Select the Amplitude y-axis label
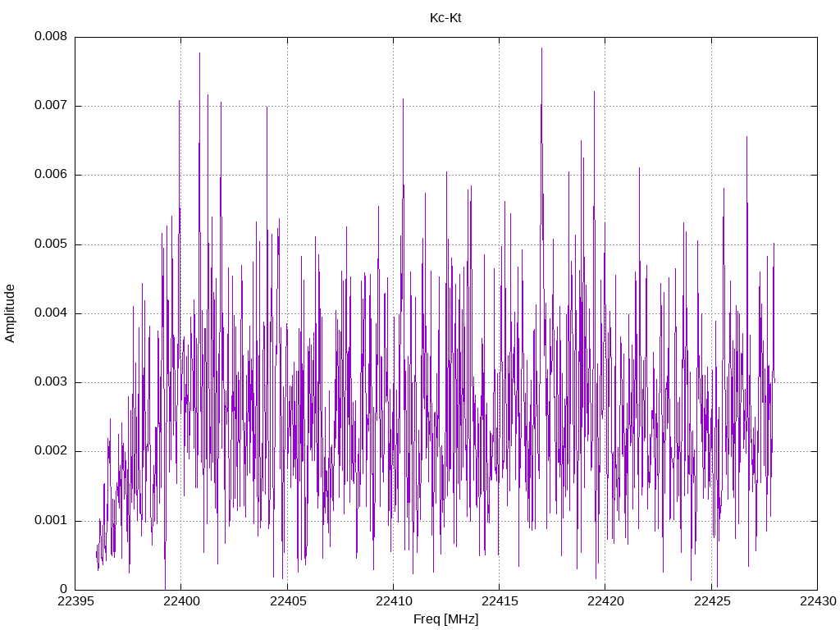The image size is (840, 630). click(10, 313)
